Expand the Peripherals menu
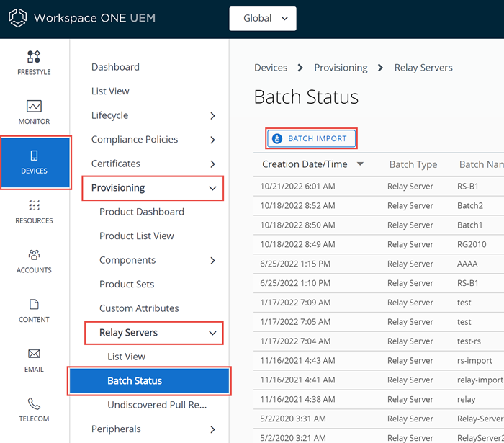Image resolution: width=504 pixels, height=443 pixels. pyautogui.click(x=212, y=429)
